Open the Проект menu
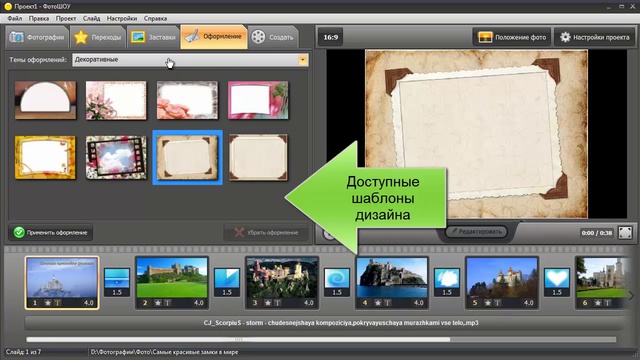 (x=66, y=18)
